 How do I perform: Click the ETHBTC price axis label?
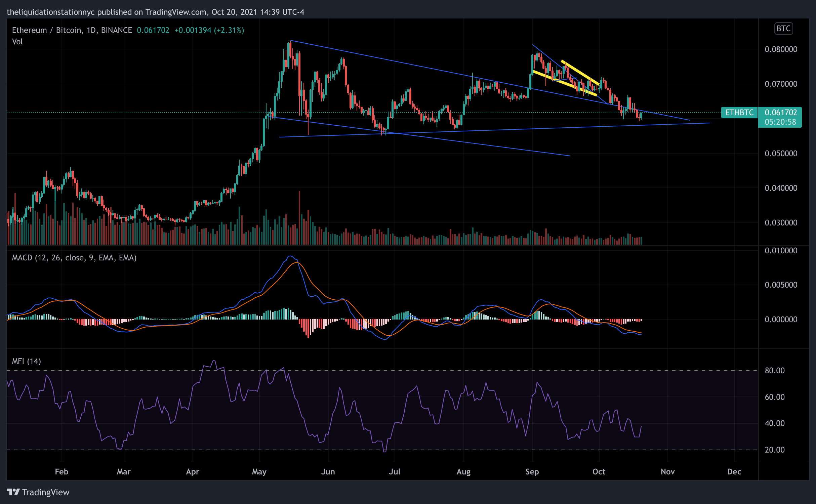(x=739, y=113)
